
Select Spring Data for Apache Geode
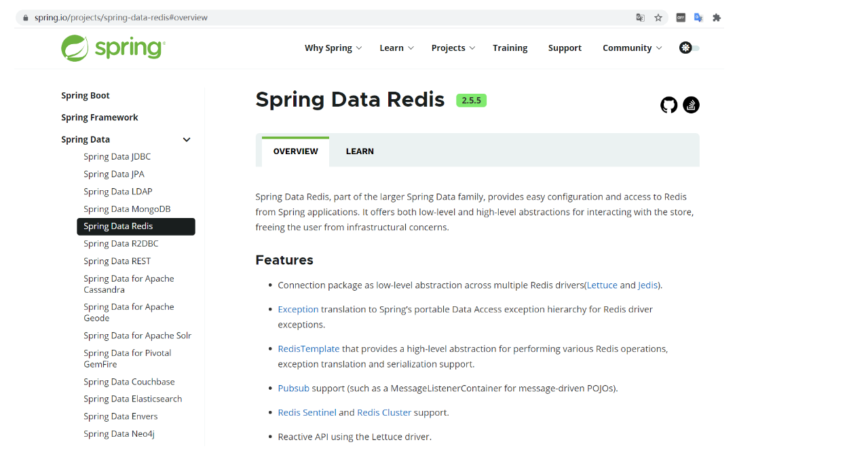129,312
